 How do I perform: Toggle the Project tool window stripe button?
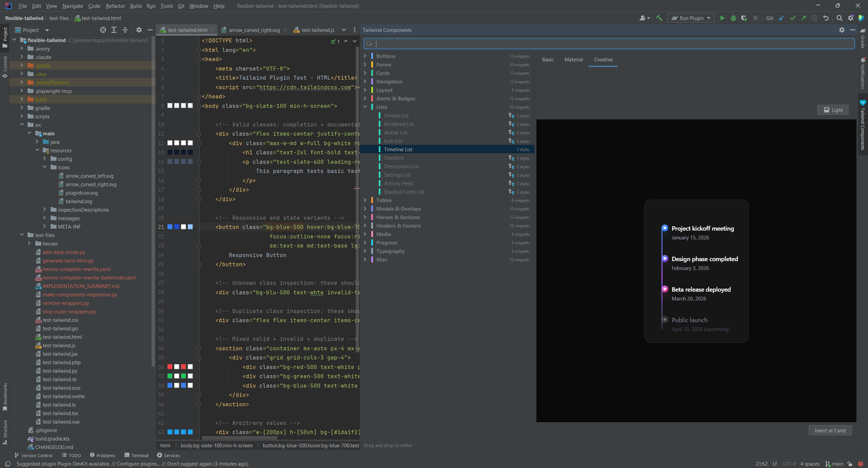coord(5,37)
